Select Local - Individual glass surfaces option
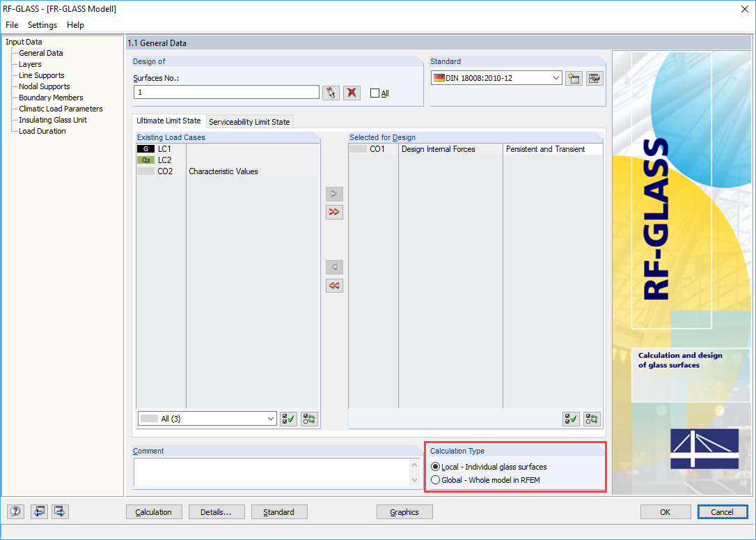The width and height of the screenshot is (756, 540). pos(435,467)
